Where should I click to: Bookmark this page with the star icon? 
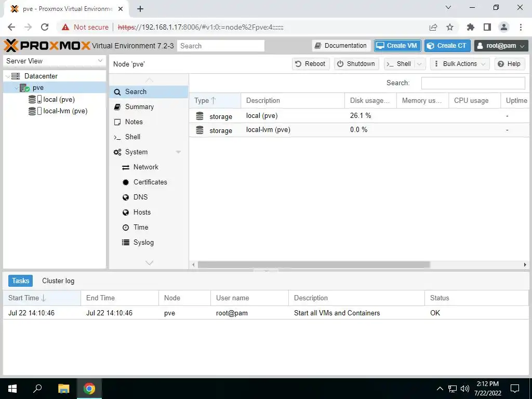point(450,27)
